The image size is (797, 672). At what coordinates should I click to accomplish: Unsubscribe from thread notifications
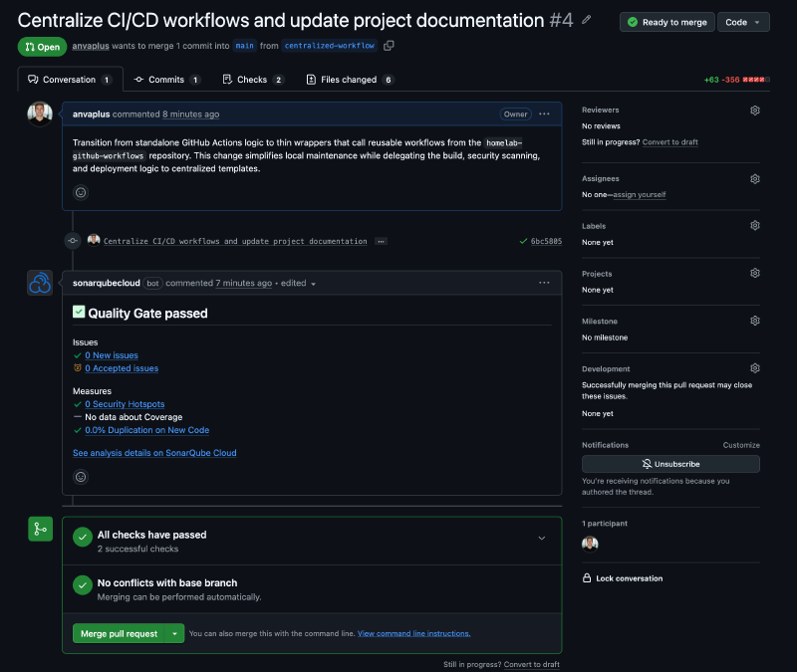click(670, 464)
